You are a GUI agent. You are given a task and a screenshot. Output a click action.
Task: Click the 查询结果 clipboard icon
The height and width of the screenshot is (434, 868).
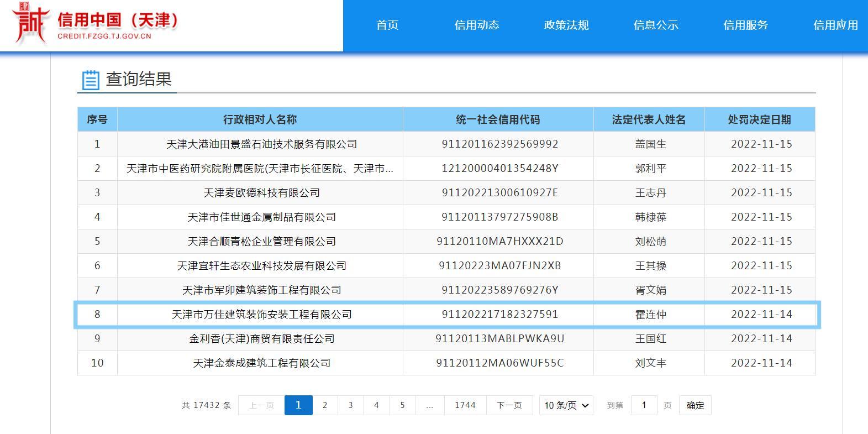[x=91, y=80]
